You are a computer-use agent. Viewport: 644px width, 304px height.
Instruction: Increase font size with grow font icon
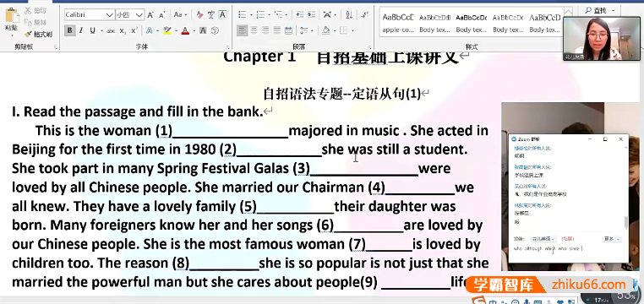pyautogui.click(x=150, y=15)
